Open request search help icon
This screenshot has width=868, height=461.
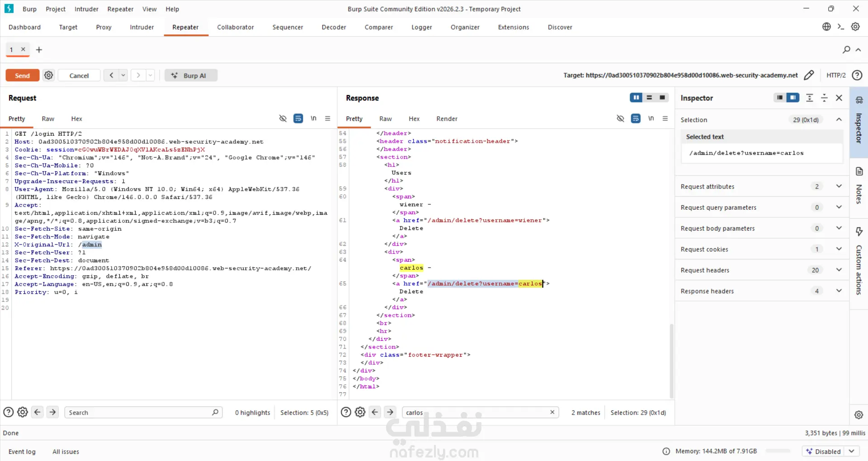[8, 412]
